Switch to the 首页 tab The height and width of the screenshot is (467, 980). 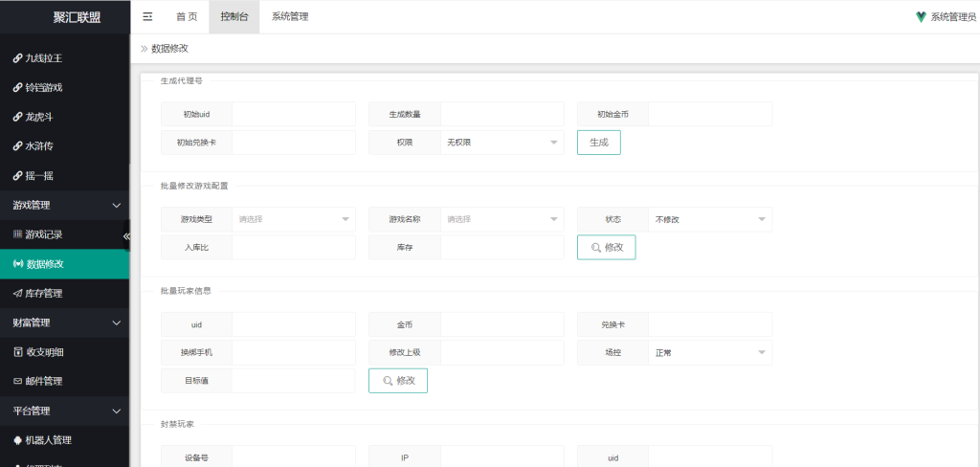coord(187,17)
